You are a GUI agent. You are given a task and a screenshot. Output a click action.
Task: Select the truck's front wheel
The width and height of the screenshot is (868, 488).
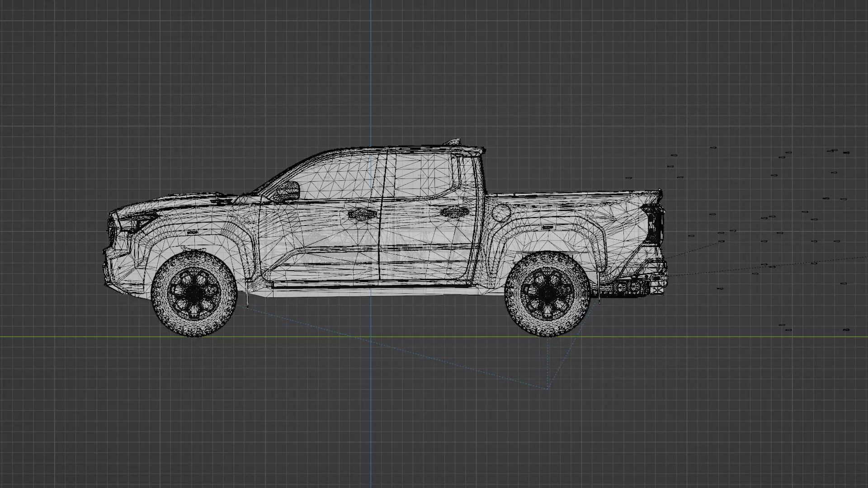194,294
